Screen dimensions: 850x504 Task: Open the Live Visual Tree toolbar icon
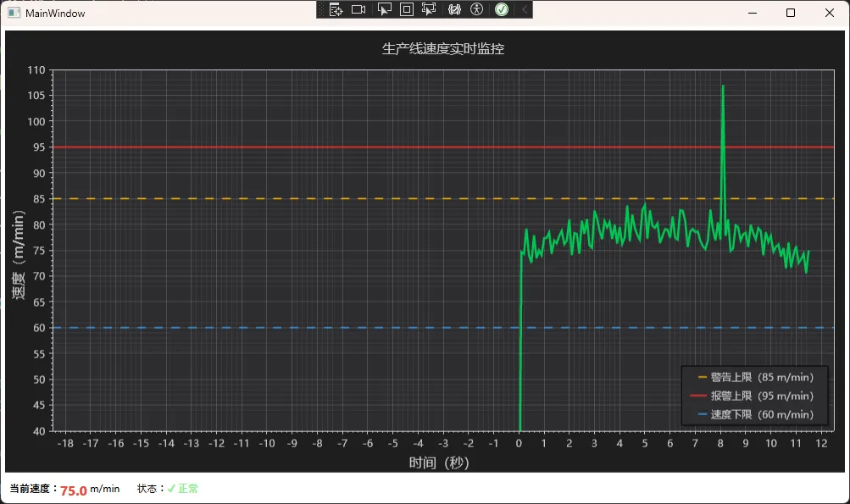click(336, 9)
